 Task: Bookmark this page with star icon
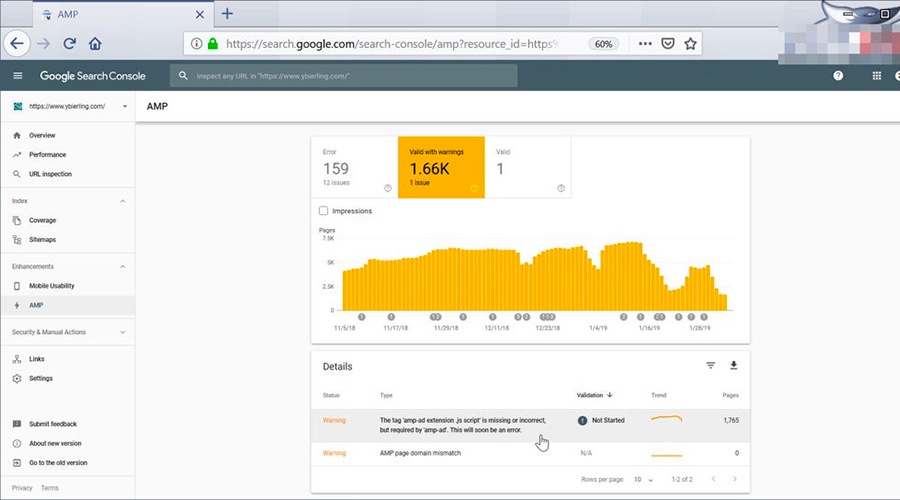tap(691, 44)
